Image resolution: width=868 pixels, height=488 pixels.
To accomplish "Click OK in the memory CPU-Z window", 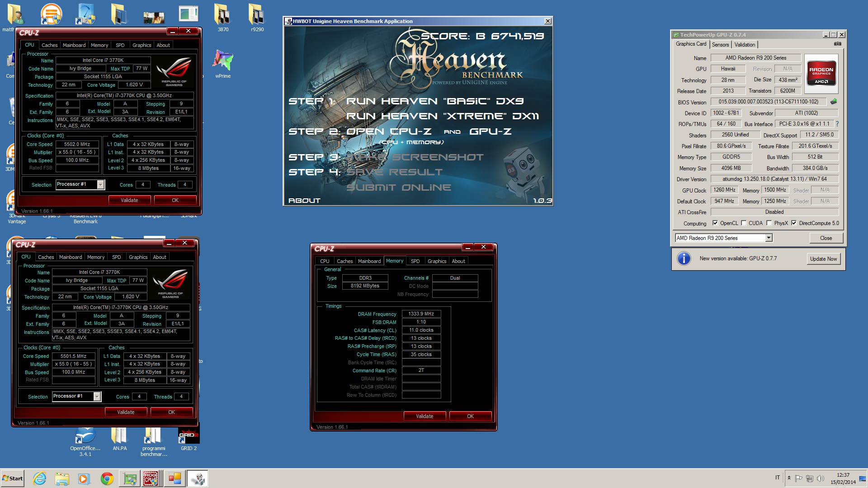I will click(470, 416).
